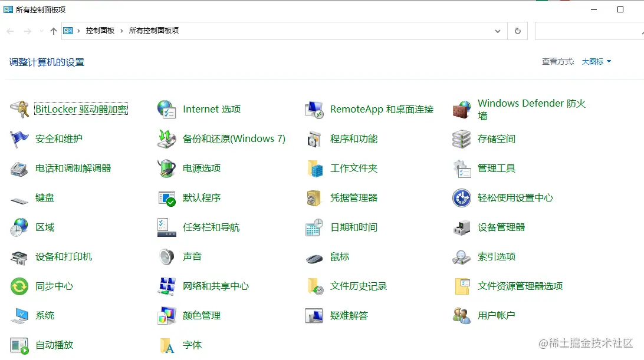Click the forward navigation arrow

point(28,31)
